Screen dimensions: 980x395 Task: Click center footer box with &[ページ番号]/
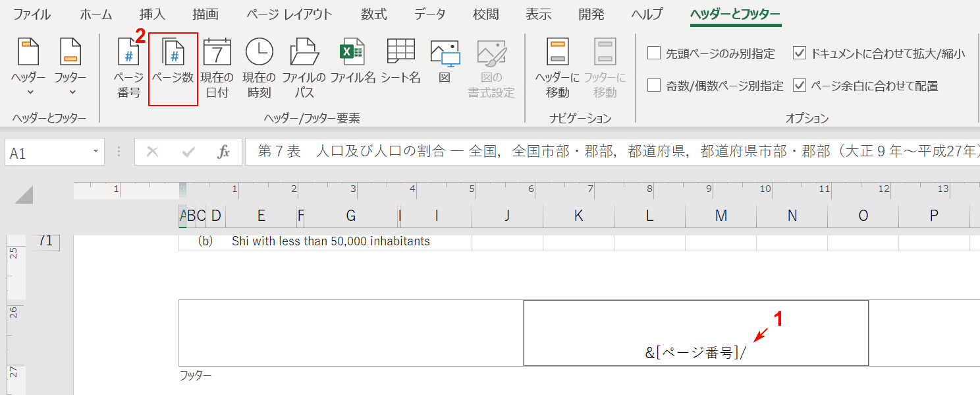pos(696,333)
